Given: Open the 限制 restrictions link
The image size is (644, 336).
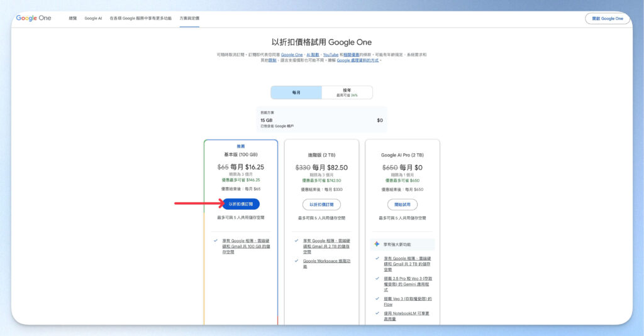Looking at the screenshot, I should coord(272,60).
